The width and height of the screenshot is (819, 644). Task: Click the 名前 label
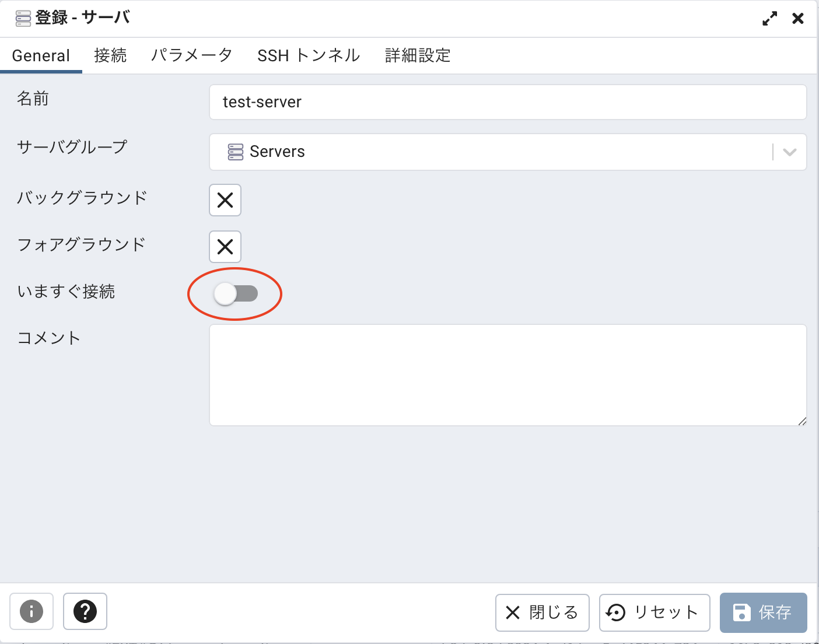coord(33,99)
